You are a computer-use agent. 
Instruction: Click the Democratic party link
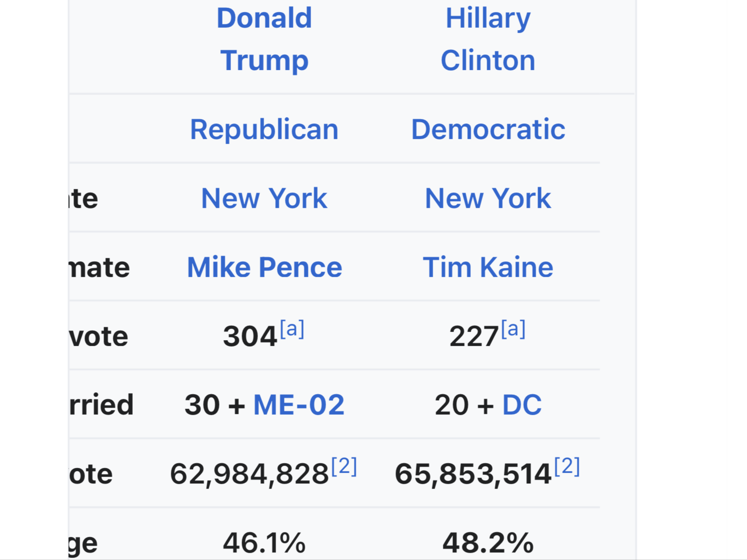[x=488, y=129]
